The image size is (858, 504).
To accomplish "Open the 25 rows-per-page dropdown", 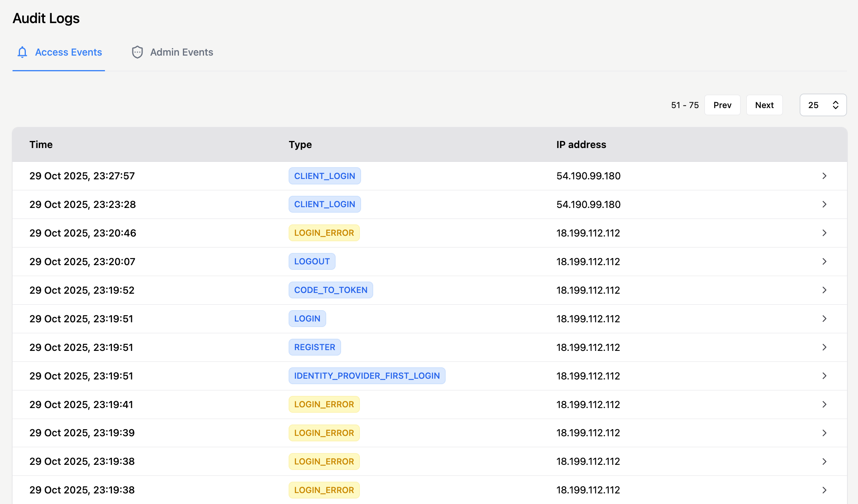I will (823, 105).
